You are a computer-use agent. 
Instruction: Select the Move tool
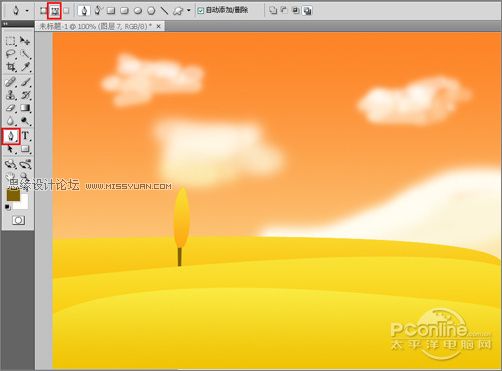[x=25, y=41]
